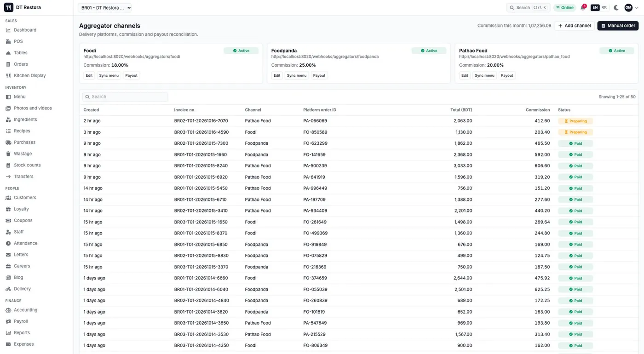644x354 pixels.
Task: Click the Active badge on Foodi card
Action: [241, 51]
